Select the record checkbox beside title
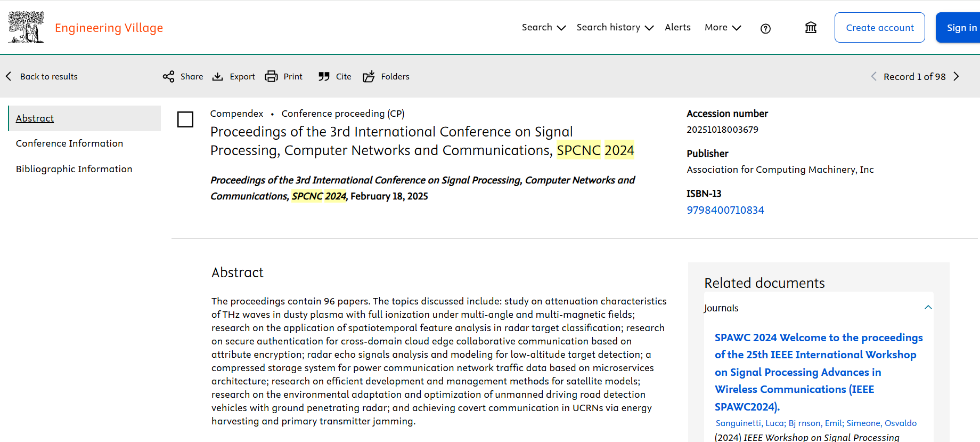 (x=185, y=119)
